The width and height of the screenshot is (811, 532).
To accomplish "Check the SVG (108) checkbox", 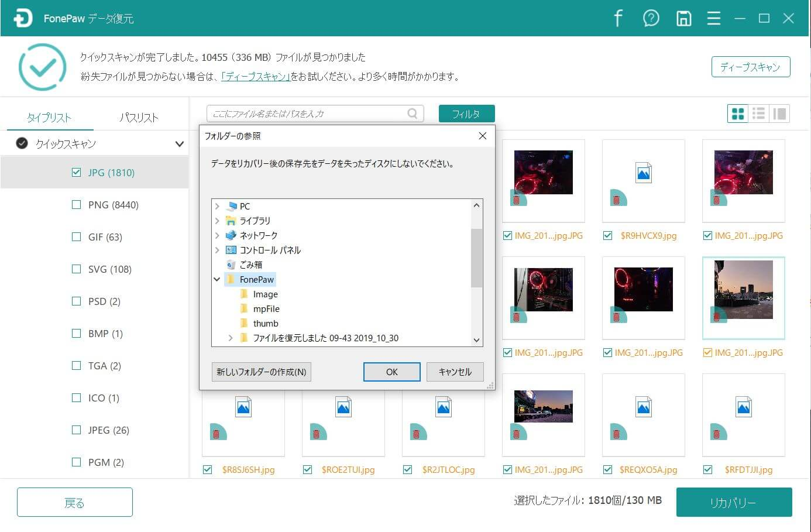I will click(x=76, y=269).
